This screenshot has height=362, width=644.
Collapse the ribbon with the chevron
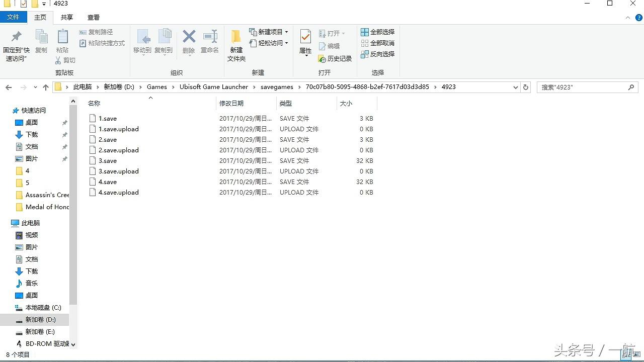[x=627, y=18]
